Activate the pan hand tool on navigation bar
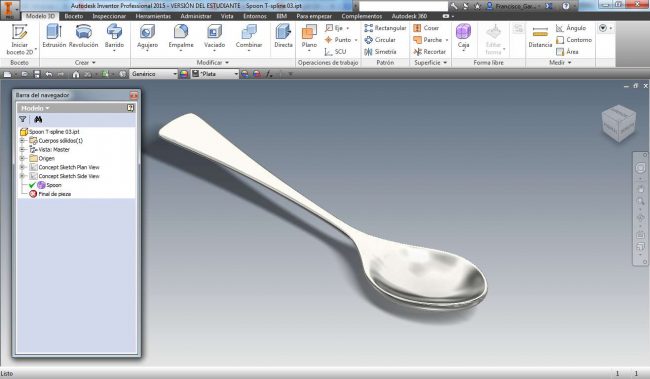This screenshot has width=650, height=379. pyautogui.click(x=640, y=189)
